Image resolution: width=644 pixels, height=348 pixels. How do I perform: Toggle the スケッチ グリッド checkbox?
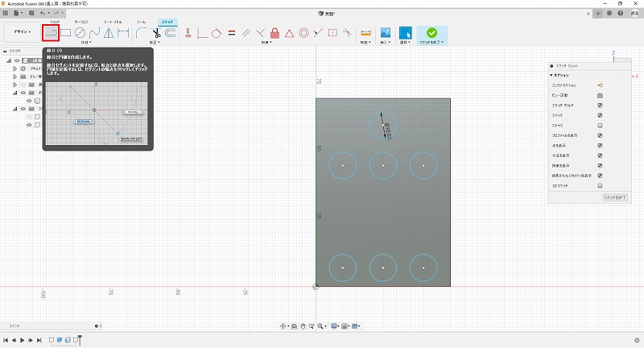(600, 106)
